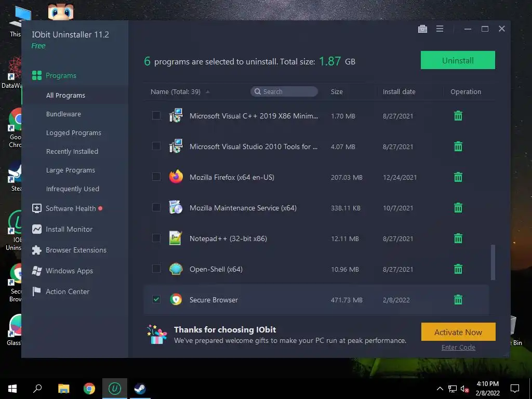Click the Search programs field
The width and height of the screenshot is (532, 399).
point(284,91)
